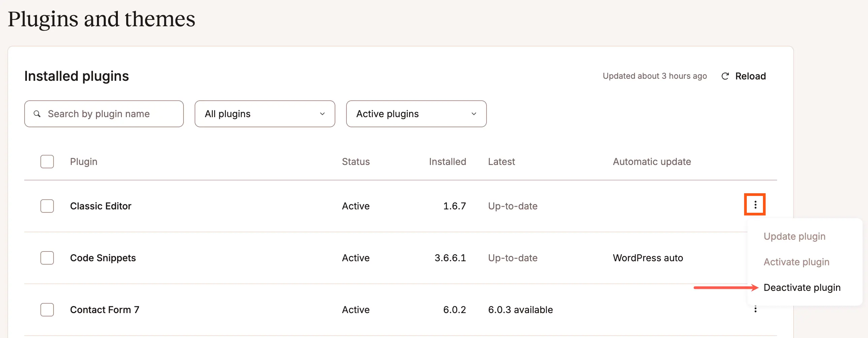868x338 pixels.
Task: Check the Classic Editor row checkbox
Action: [x=47, y=206]
